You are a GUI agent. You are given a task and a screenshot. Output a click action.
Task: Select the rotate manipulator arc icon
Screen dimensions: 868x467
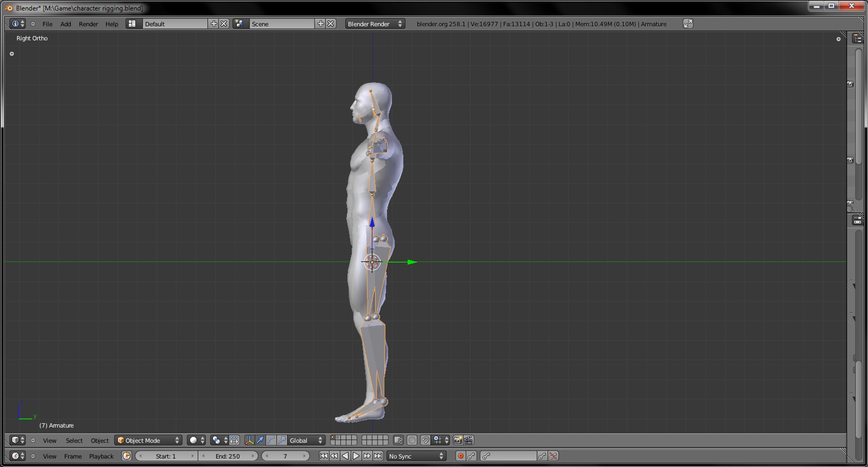coord(271,440)
